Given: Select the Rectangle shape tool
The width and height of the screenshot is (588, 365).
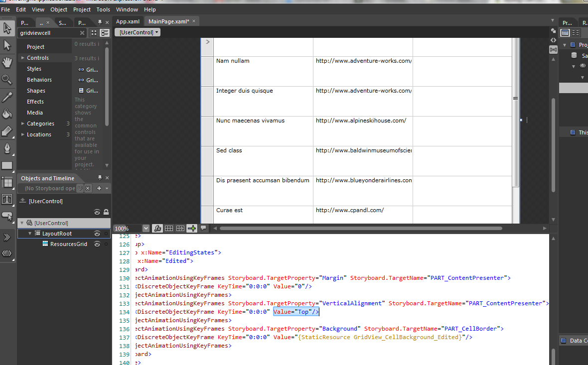Looking at the screenshot, I should 7,166.
